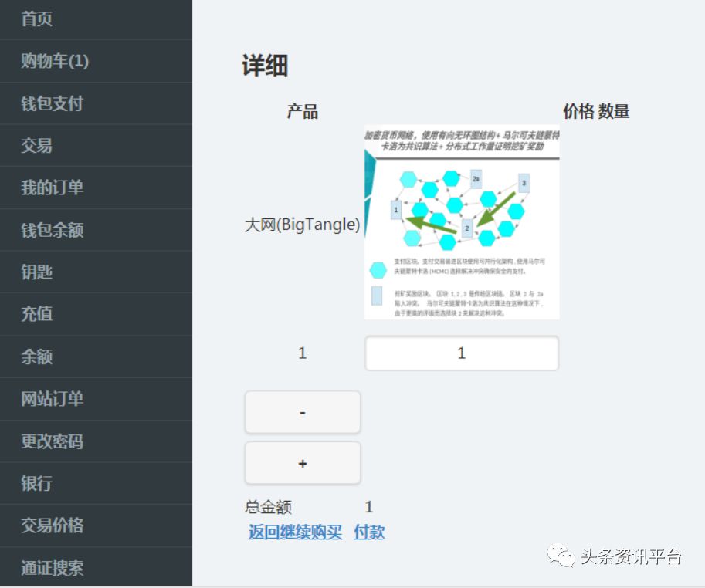Select 交易 in the sidebar
This screenshot has height=588, width=705.
pyautogui.click(x=37, y=146)
